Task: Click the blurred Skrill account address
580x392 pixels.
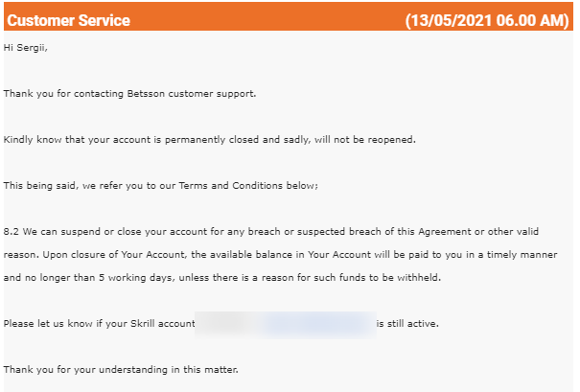Action: (286, 325)
